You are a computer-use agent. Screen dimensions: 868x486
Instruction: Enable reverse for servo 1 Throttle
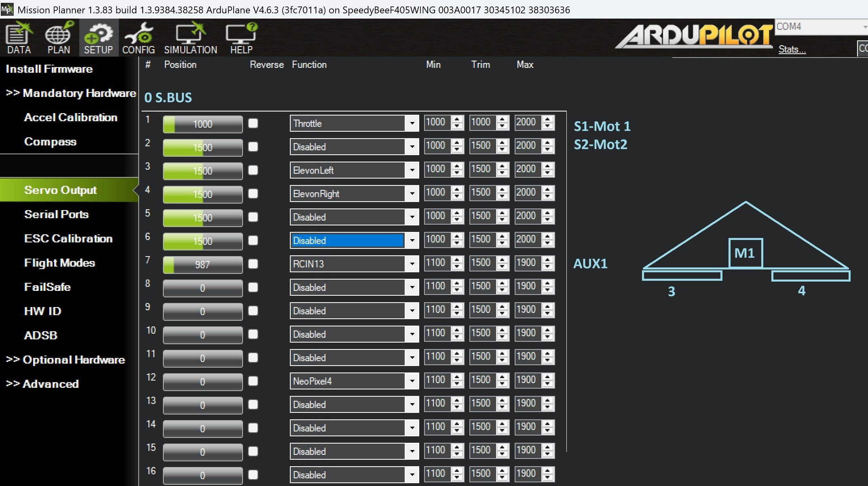[x=253, y=123]
